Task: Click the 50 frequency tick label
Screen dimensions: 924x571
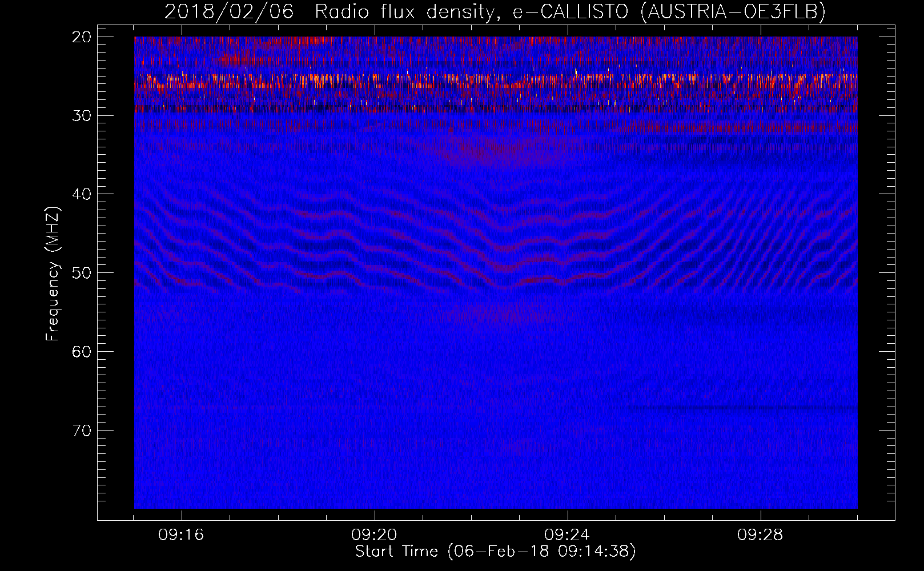Action: point(82,272)
